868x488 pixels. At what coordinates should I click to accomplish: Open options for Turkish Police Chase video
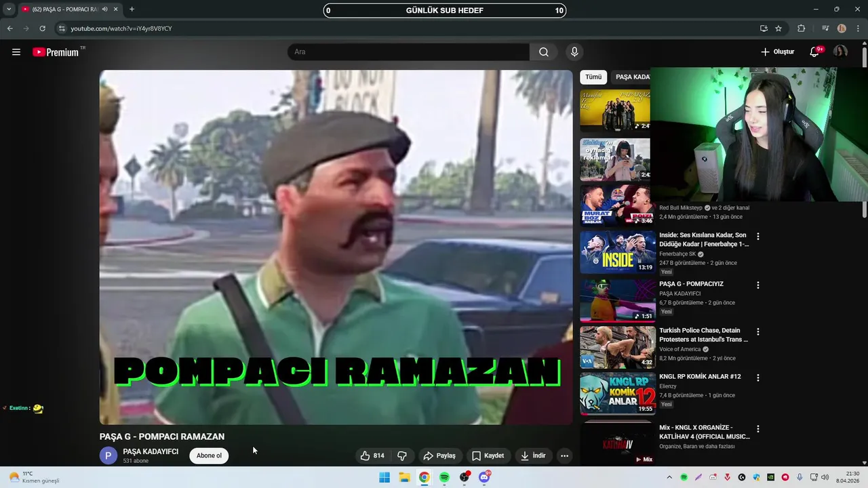tap(758, 331)
